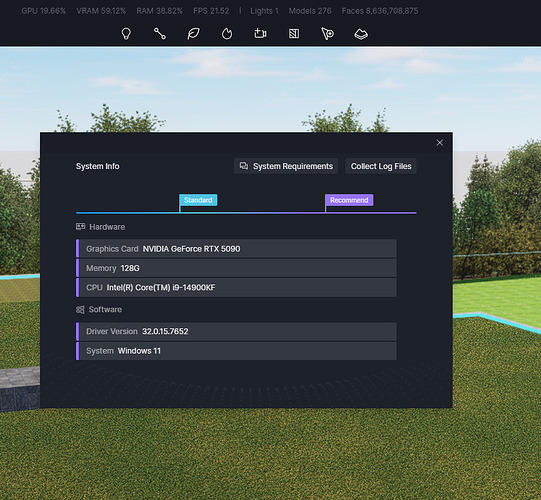Select the CPU i9-14900KF row
The width and height of the screenshot is (541, 500).
pyautogui.click(x=236, y=287)
